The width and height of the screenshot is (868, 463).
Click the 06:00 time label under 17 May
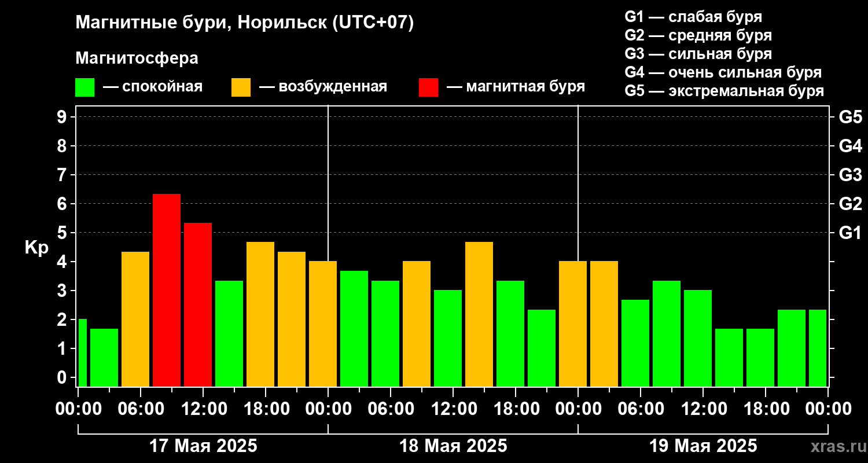(141, 409)
